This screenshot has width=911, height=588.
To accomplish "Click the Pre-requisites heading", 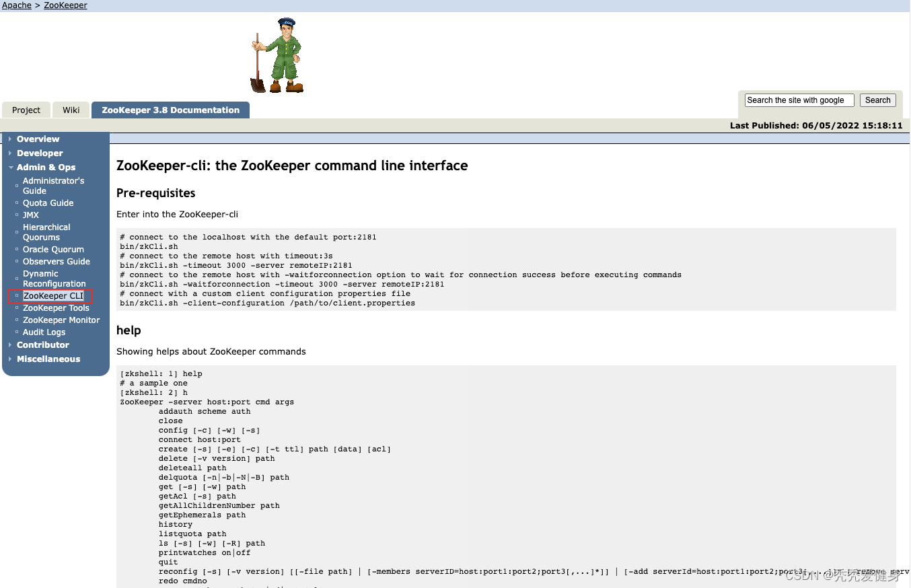I will click(x=156, y=193).
